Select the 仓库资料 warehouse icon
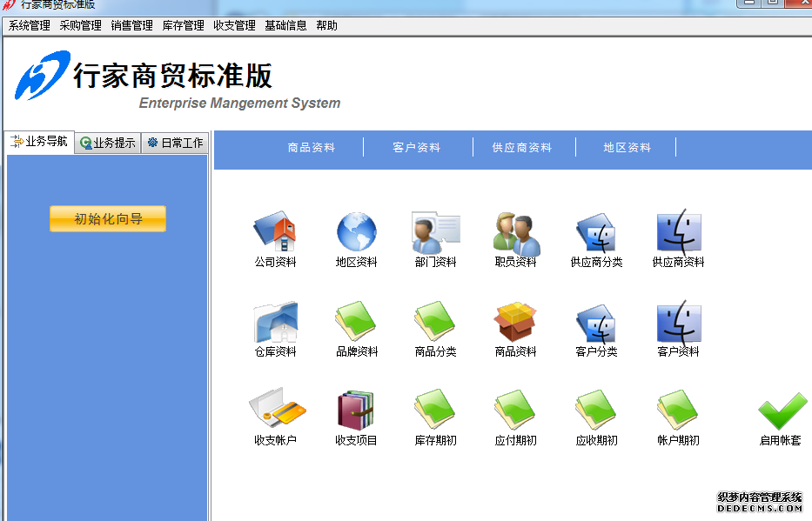Screen dimensions: 812x521 275,323
